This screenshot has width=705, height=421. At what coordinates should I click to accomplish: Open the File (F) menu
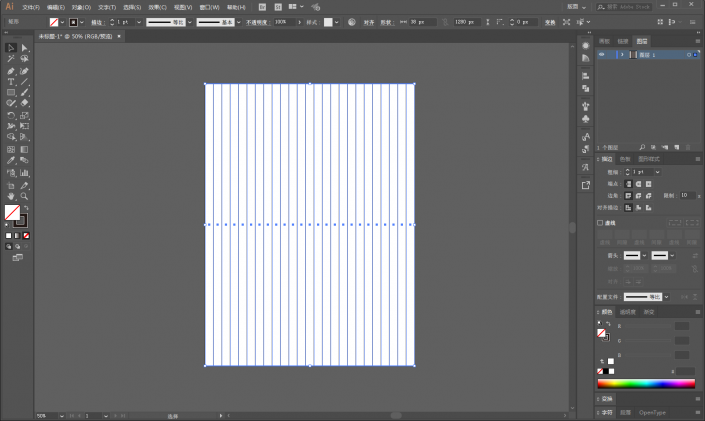31,8
